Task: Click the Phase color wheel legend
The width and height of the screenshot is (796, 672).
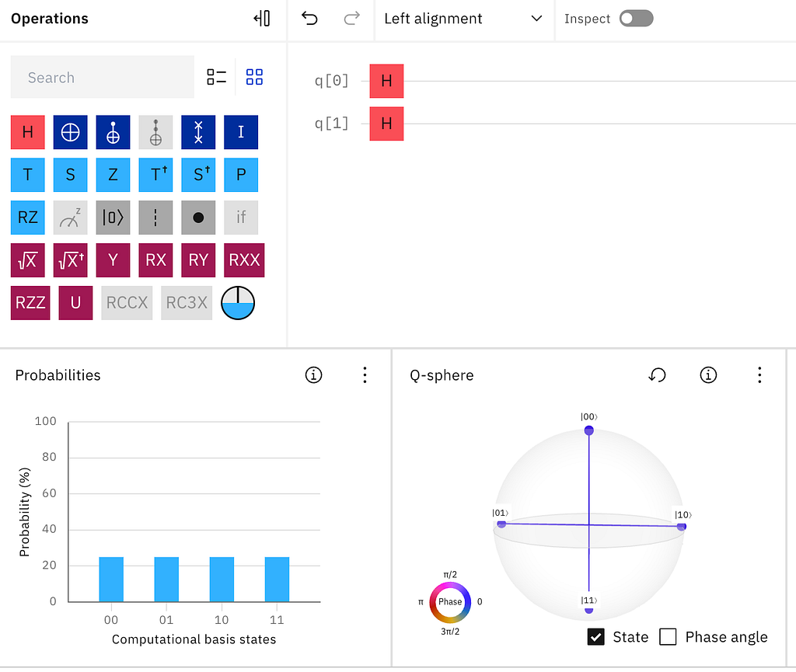Action: pyautogui.click(x=450, y=603)
